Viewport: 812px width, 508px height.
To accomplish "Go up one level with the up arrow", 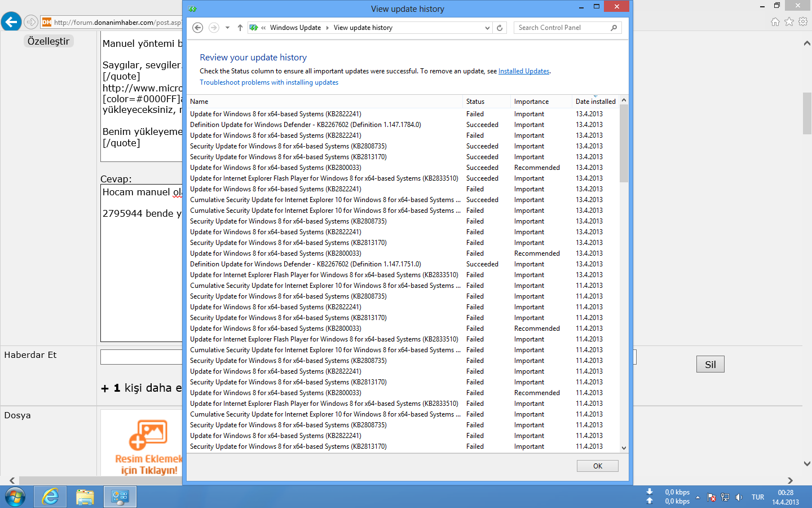I will point(240,28).
